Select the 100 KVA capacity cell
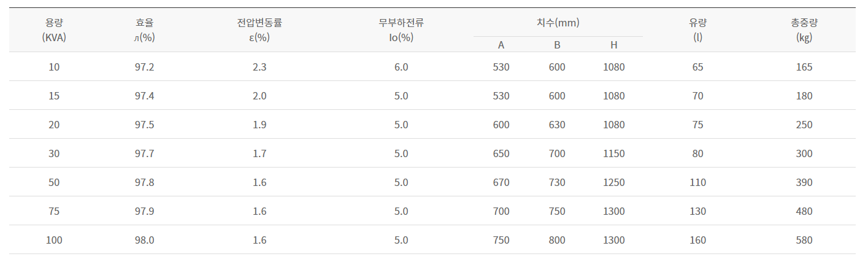The height and width of the screenshot is (267, 868). pyautogui.click(x=54, y=240)
